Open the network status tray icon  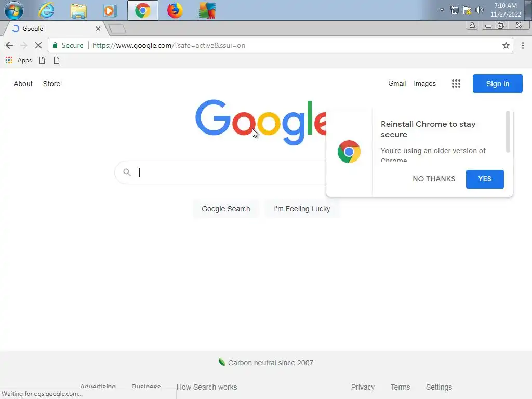click(x=454, y=10)
